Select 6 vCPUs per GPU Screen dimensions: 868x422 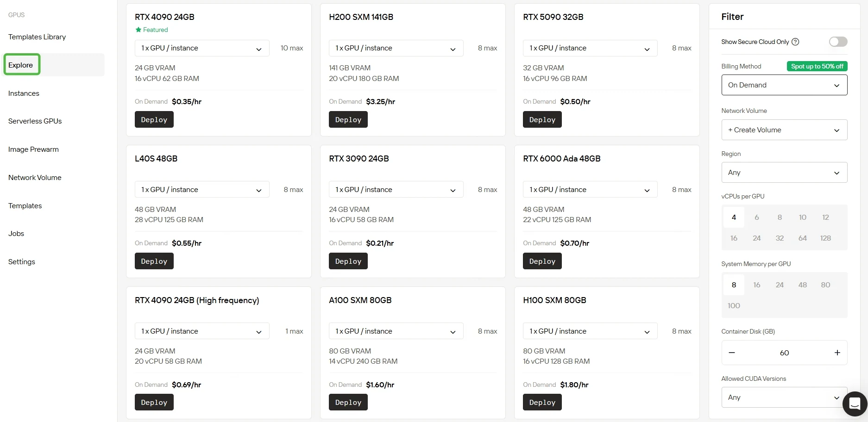tap(756, 217)
